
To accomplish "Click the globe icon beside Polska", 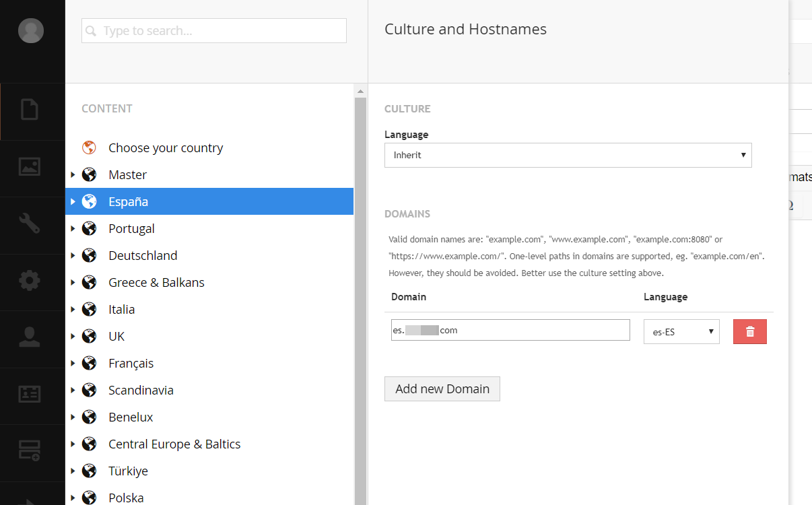I will pyautogui.click(x=89, y=498).
